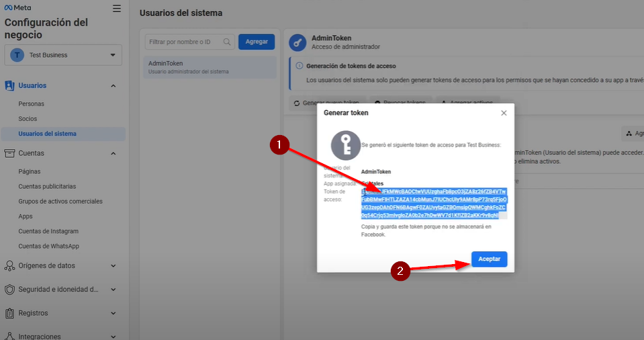644x340 pixels.
Task: Open the hamburger menu icon
Action: pos(117,9)
